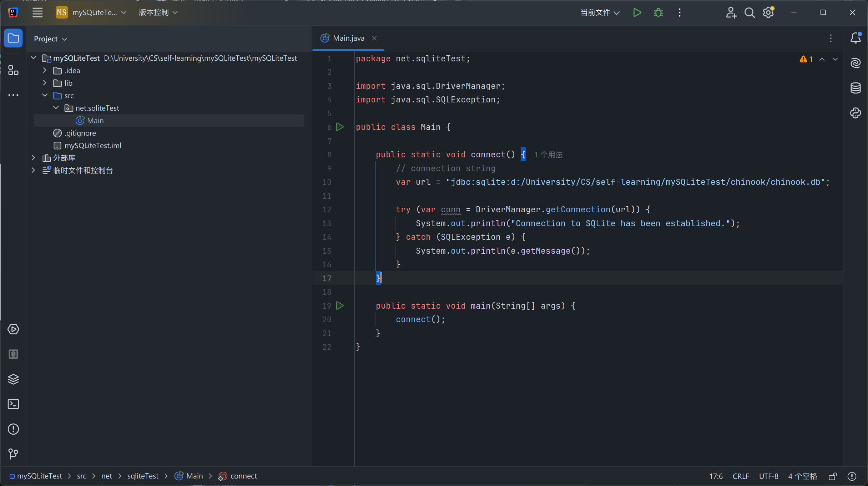Collapse the src folder in the project tree
This screenshot has height=486, width=868.
pos(45,95)
